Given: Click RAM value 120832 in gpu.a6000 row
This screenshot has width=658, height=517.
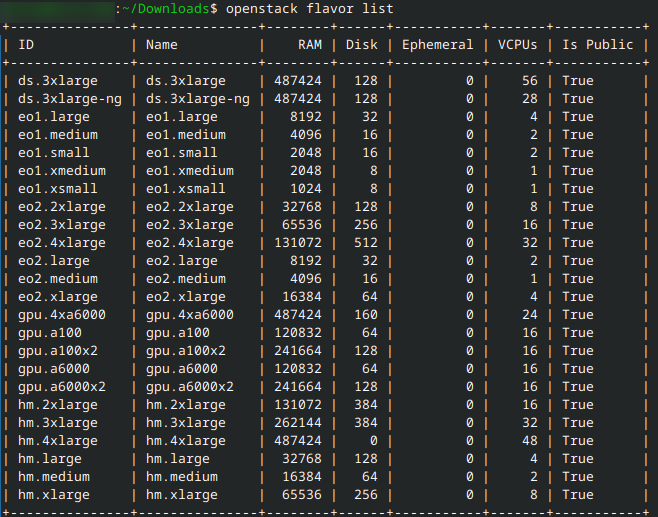Looking at the screenshot, I should 298,369.
